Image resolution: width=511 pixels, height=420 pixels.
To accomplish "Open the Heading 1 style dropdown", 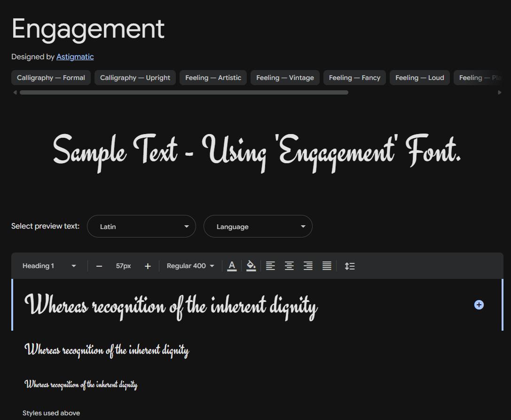I will point(49,266).
